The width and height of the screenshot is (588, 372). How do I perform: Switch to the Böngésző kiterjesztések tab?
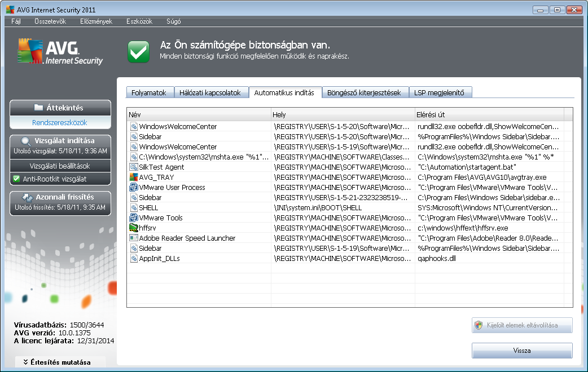(365, 92)
